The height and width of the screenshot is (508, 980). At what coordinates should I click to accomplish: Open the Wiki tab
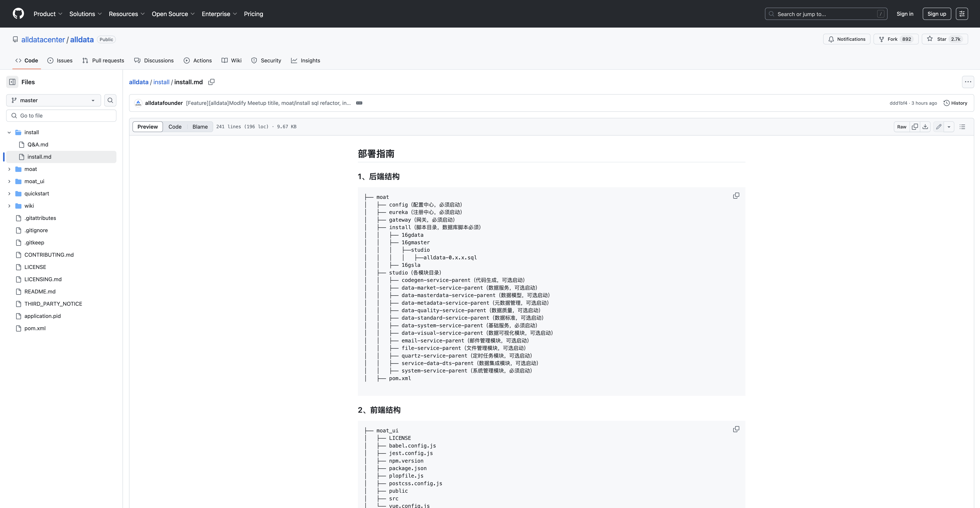pos(231,60)
